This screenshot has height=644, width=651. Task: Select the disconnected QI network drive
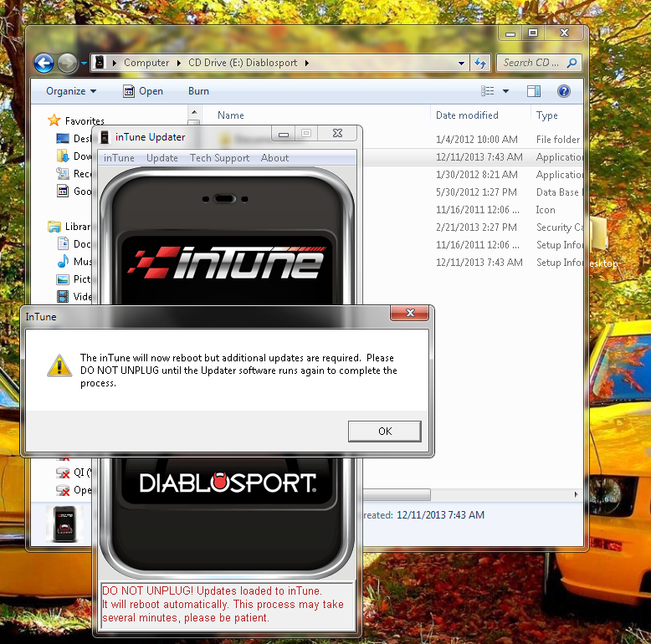click(74, 473)
